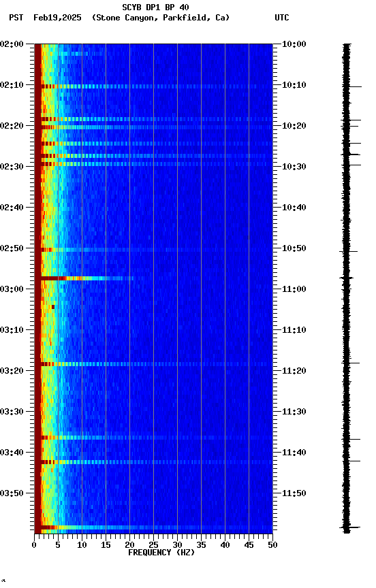Click the 5 Hz frequency tick label
This screenshot has width=376, height=588.
pos(58,545)
